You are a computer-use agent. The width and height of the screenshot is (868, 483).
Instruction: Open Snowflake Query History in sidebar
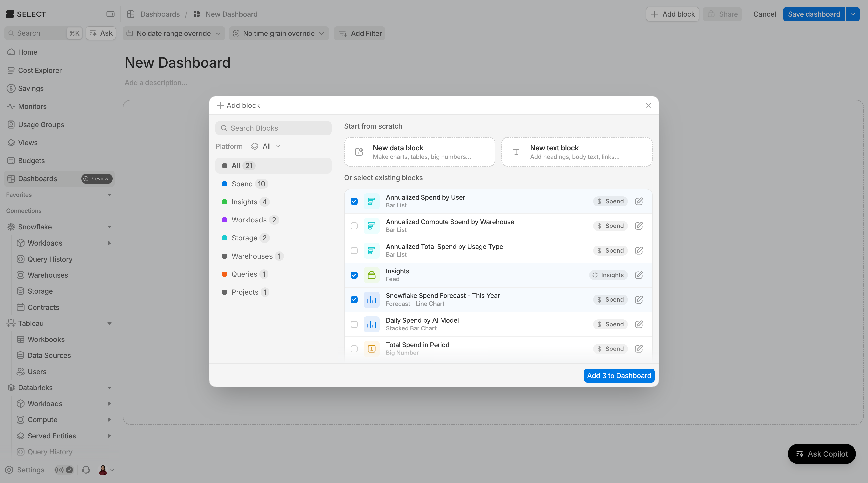(x=49, y=259)
